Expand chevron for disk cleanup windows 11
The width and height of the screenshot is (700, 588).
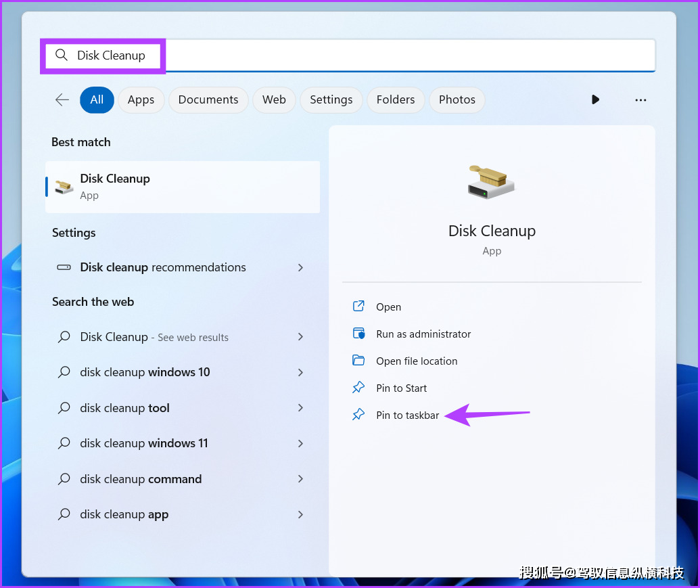[300, 443]
